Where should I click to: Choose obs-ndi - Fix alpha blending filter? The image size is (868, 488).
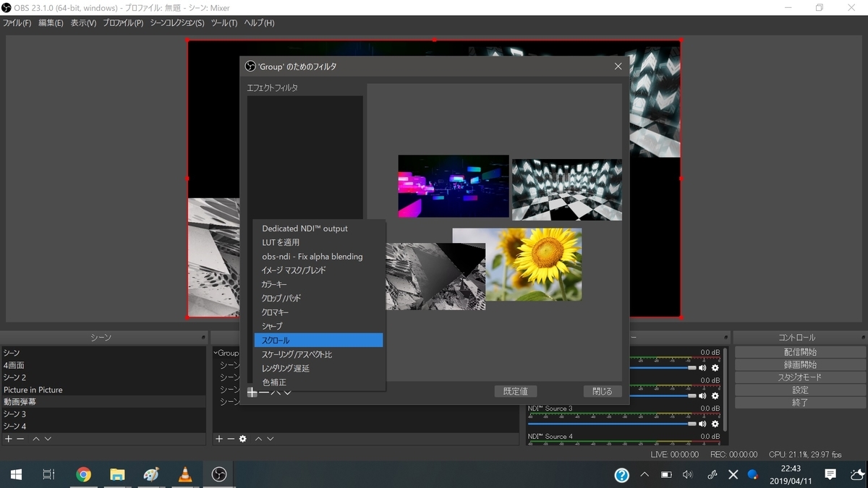click(x=318, y=256)
